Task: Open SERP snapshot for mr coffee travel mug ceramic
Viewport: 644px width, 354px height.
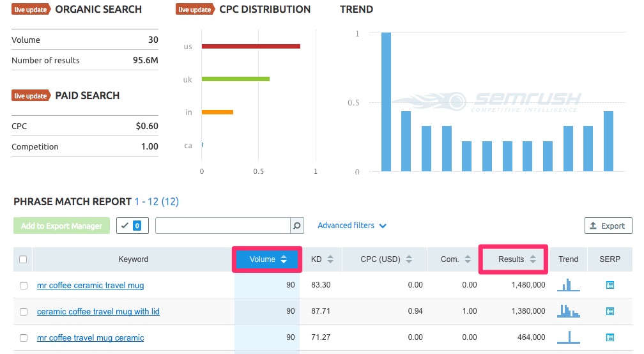Action: (610, 337)
